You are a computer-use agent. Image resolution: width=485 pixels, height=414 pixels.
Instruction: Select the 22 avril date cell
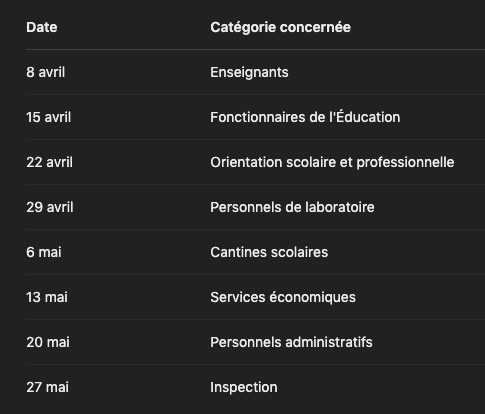(50, 162)
